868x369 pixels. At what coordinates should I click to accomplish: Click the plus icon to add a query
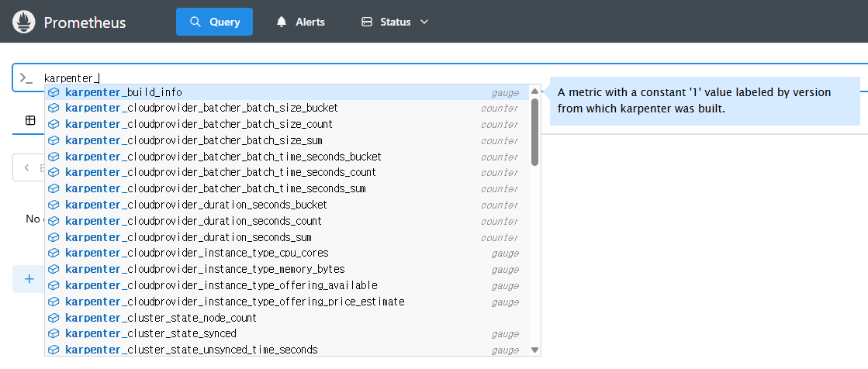tap(29, 279)
